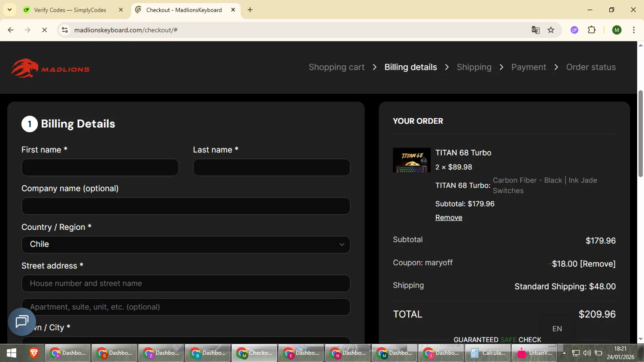Click Standard Shipping: $48.00 text
Viewport: 644px width, 362px height.
565,286
